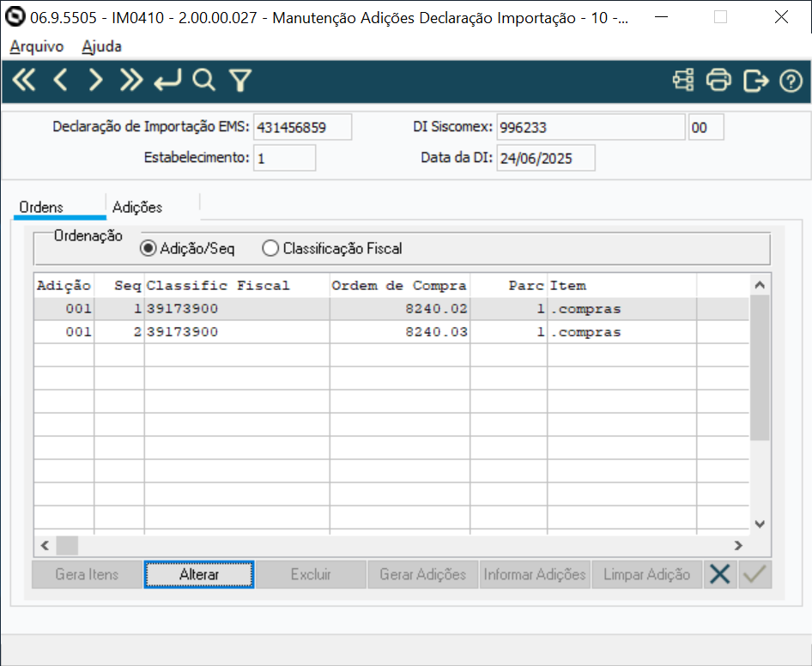Click the application logo in title bar
Screen dimensions: 812x666
coord(15,17)
